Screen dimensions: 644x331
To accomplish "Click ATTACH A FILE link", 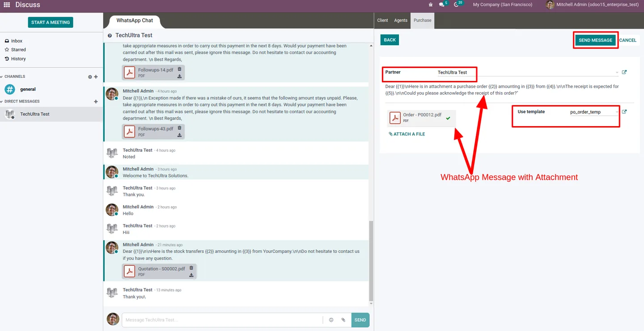I will [x=407, y=134].
